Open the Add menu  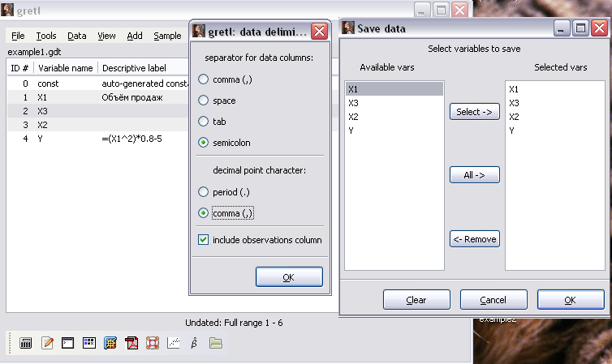135,36
